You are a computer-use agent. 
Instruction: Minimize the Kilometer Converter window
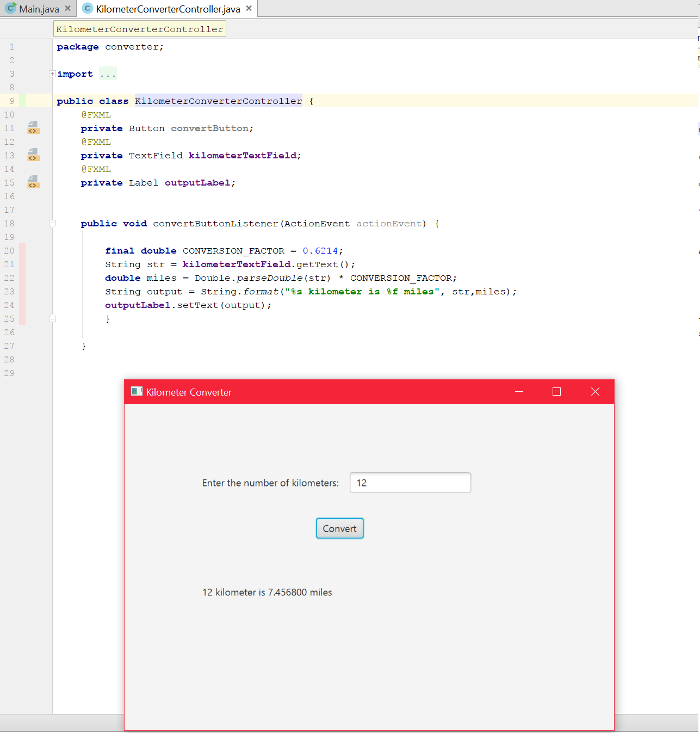point(519,392)
